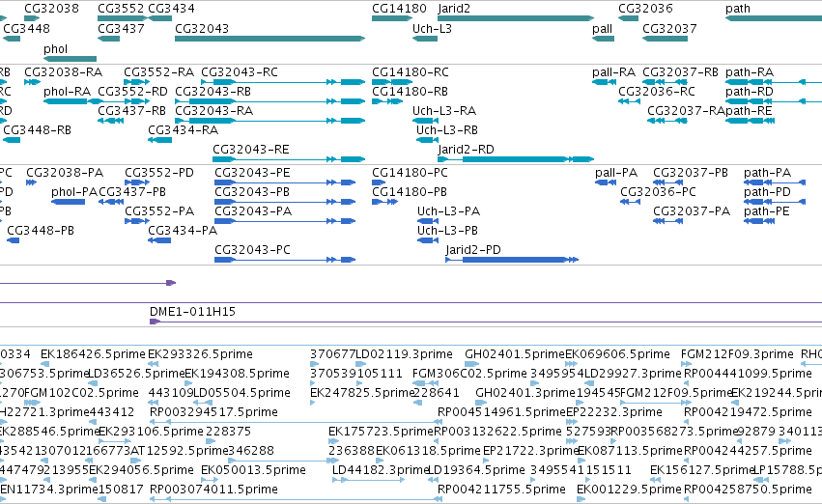This screenshot has height=504, width=822.
Task: Click the path-RD transcript label
Action: (750, 91)
